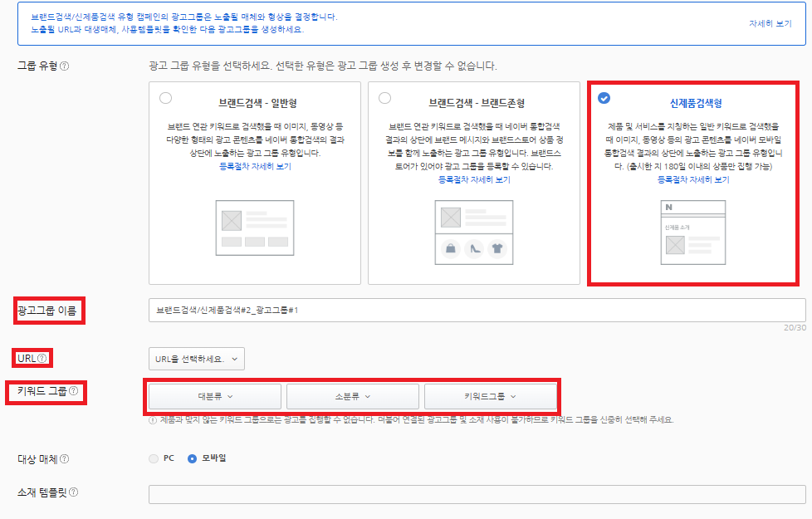
Task: Open 등록절차 자세히 보기 under 브랜드검색 - 일반형
Action: 255,167
